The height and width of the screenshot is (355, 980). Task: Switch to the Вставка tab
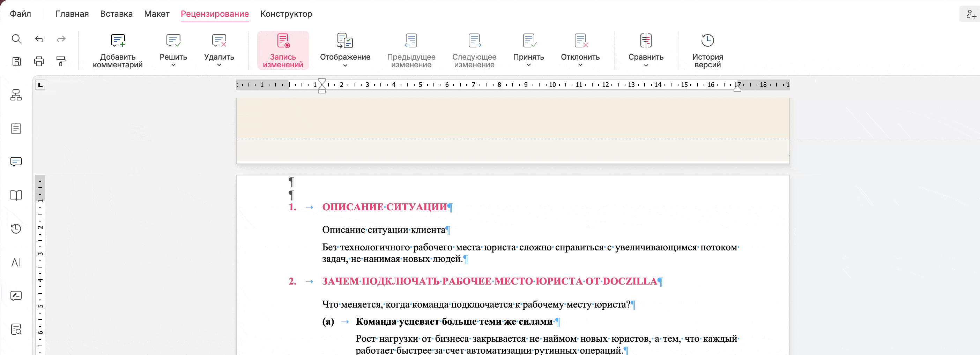(x=117, y=14)
